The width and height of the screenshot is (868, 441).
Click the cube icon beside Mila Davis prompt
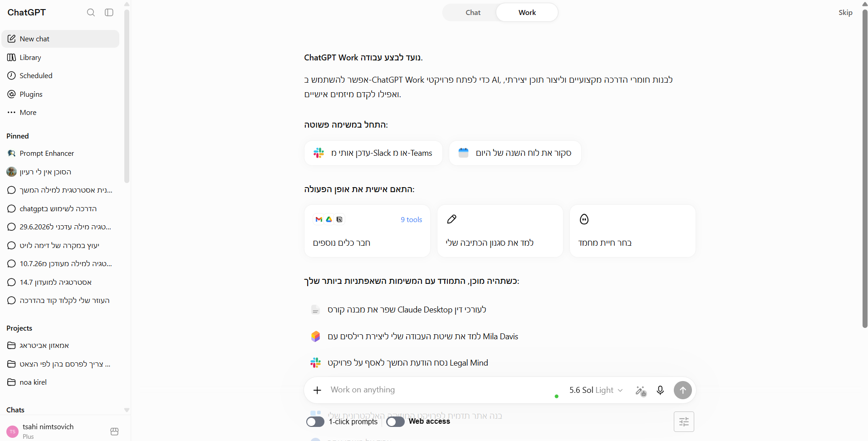click(x=315, y=337)
